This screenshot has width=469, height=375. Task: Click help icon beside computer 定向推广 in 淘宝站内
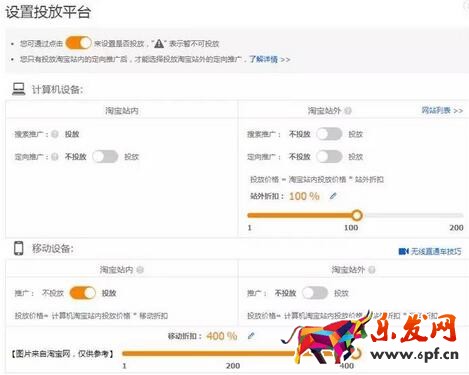pos(55,157)
